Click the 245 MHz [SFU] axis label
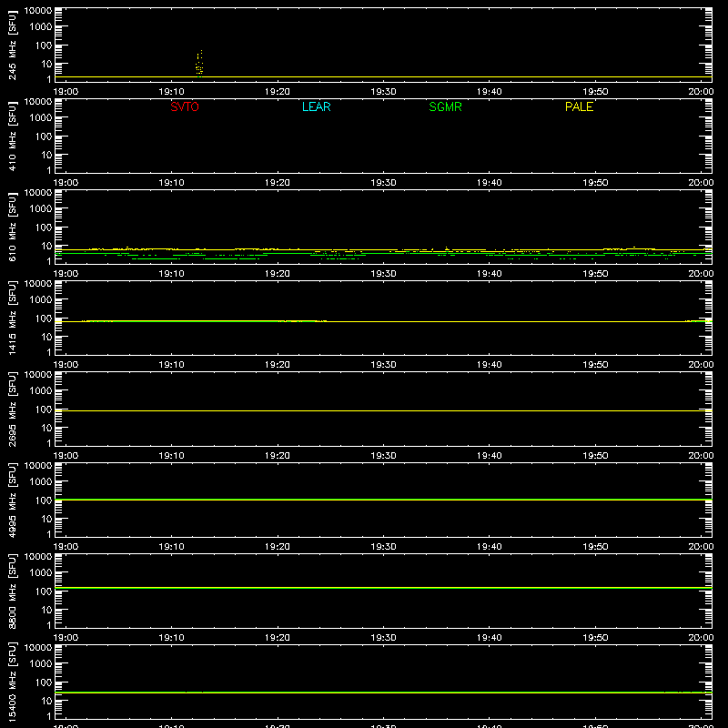The height and width of the screenshot is (728, 728). (x=13, y=45)
